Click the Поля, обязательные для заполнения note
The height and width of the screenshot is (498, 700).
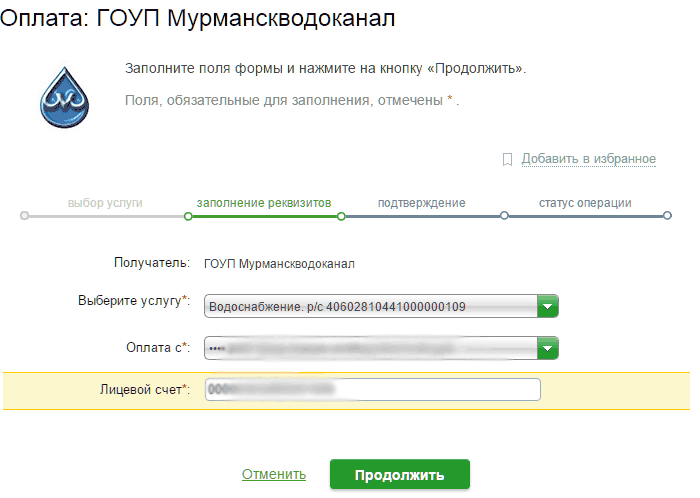[x=292, y=100]
